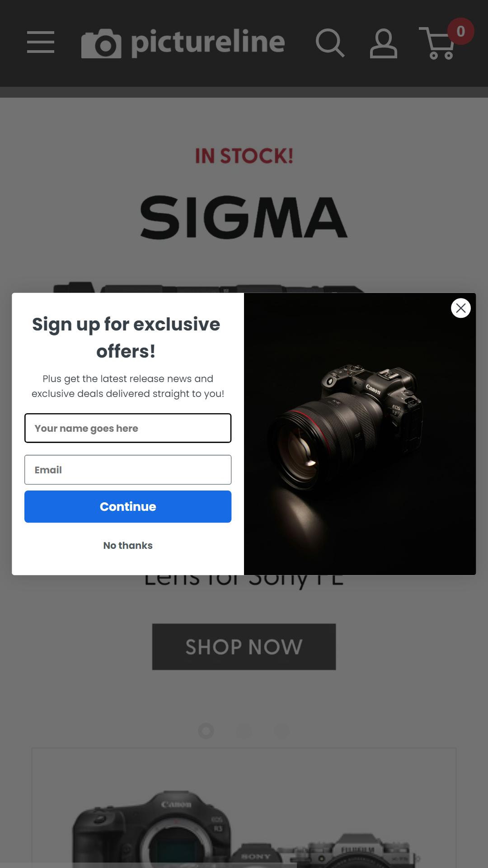Click the SIGMA banner heading
Viewport: 488px width, 868px height.
tap(244, 217)
